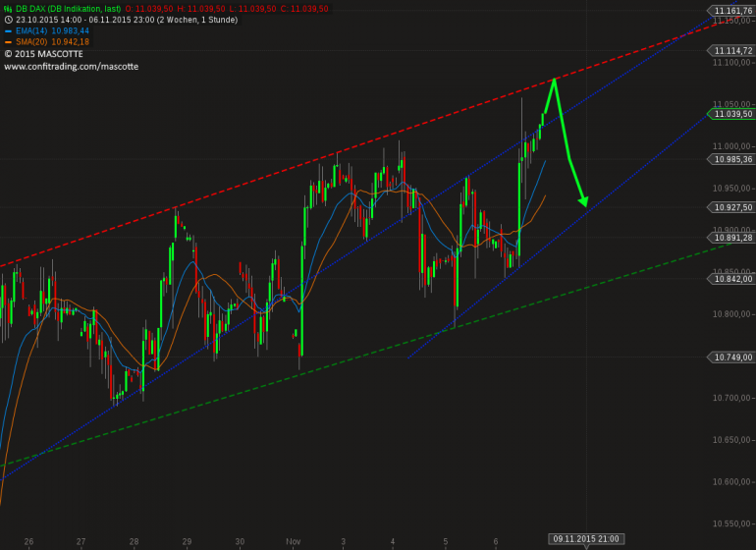Click the EMA(14) value 10.983,44

(71, 30)
